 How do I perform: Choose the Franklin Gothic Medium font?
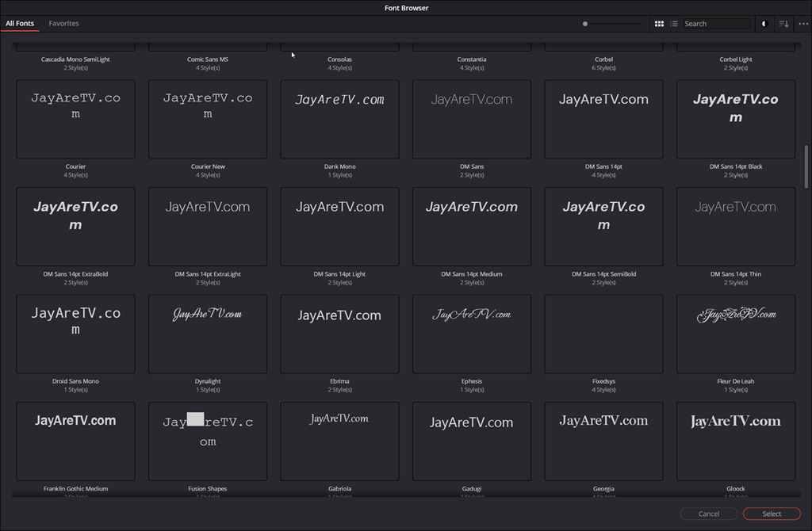click(75, 441)
